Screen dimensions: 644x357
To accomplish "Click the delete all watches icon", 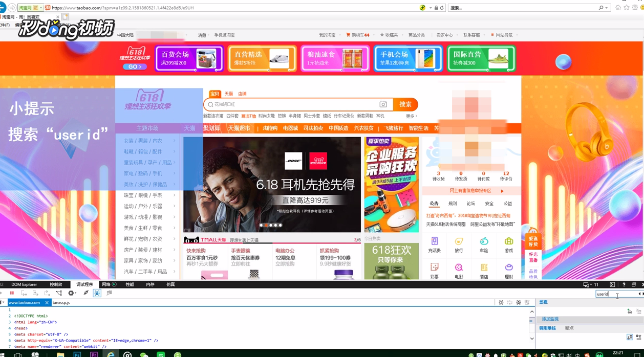I will (638, 311).
